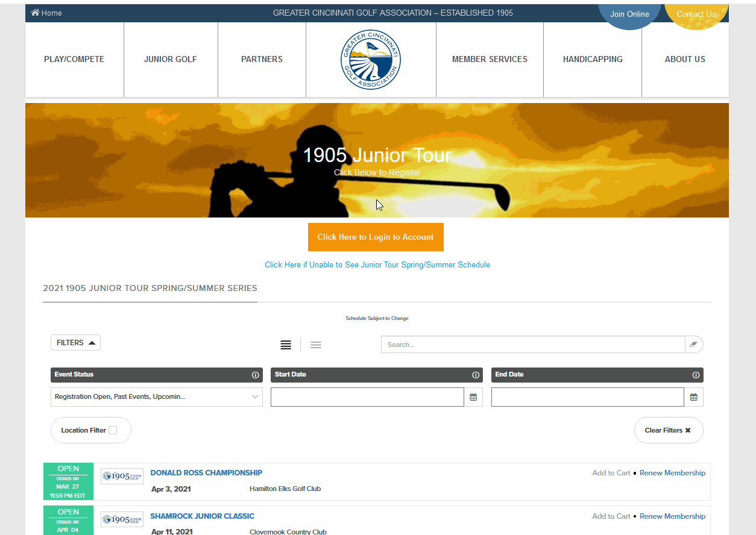Show Start Date info icon tooltip
The image size is (756, 535).
pos(476,375)
